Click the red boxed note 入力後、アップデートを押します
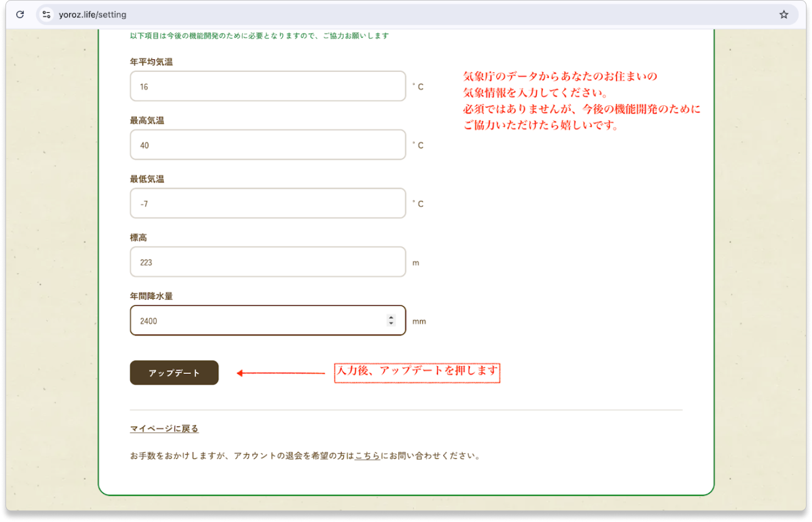Image resolution: width=812 pixels, height=522 pixels. tap(417, 373)
